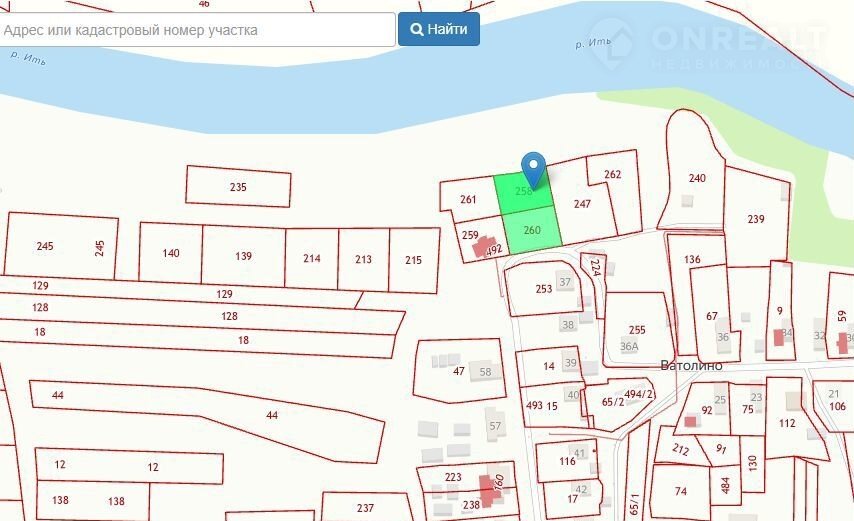Select the highlighted green parcel 260
This screenshot has width=854, height=521.
(531, 231)
